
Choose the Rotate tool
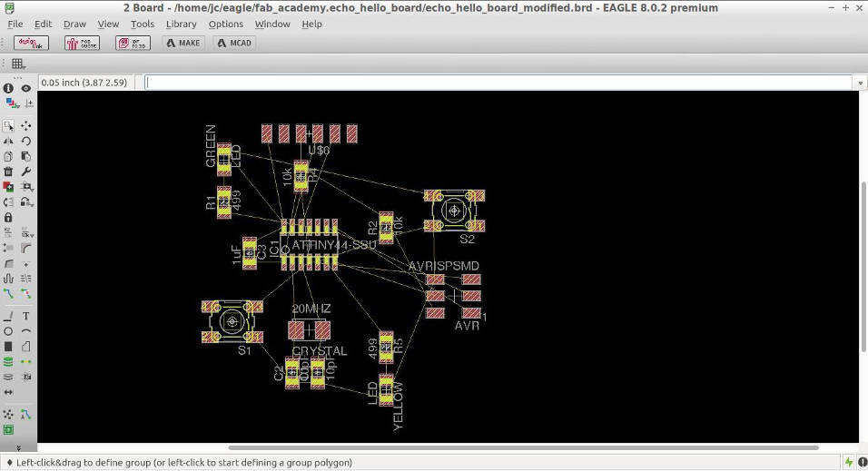[x=26, y=142]
